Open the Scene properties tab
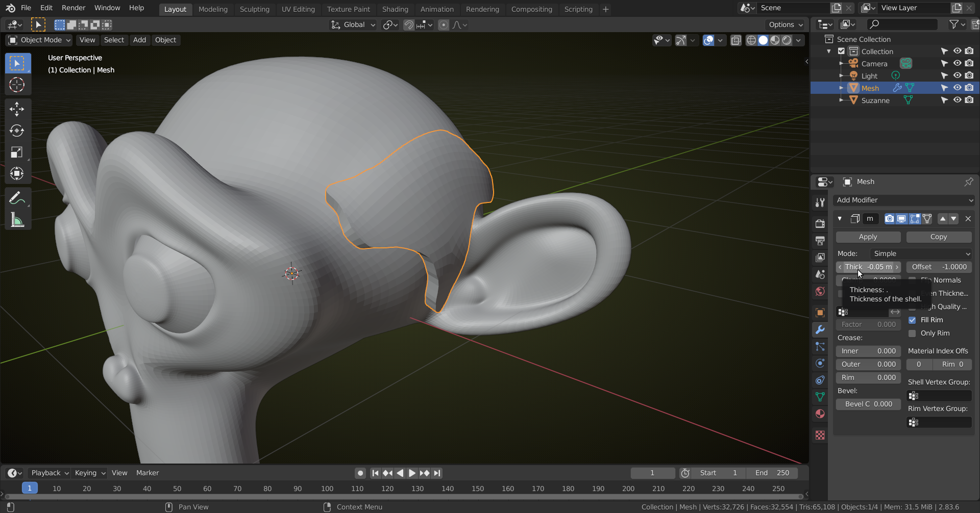The width and height of the screenshot is (980, 513). pos(820,274)
